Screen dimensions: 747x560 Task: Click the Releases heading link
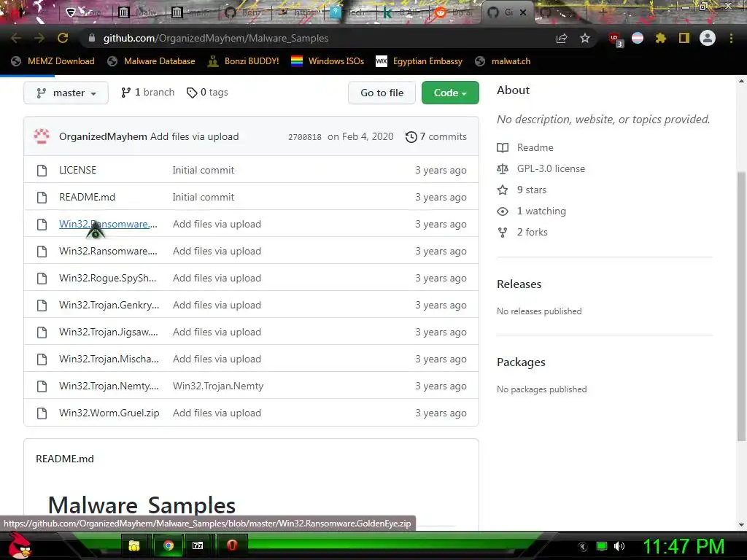pos(519,284)
